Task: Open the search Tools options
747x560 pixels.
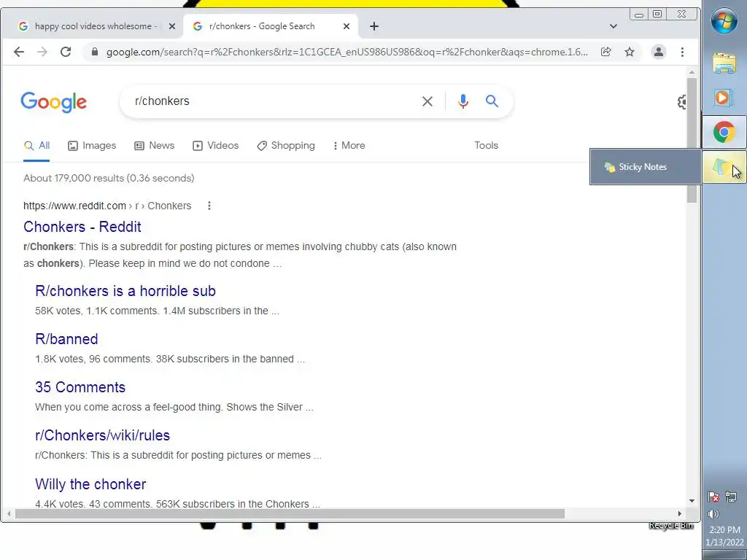Action: (x=486, y=146)
